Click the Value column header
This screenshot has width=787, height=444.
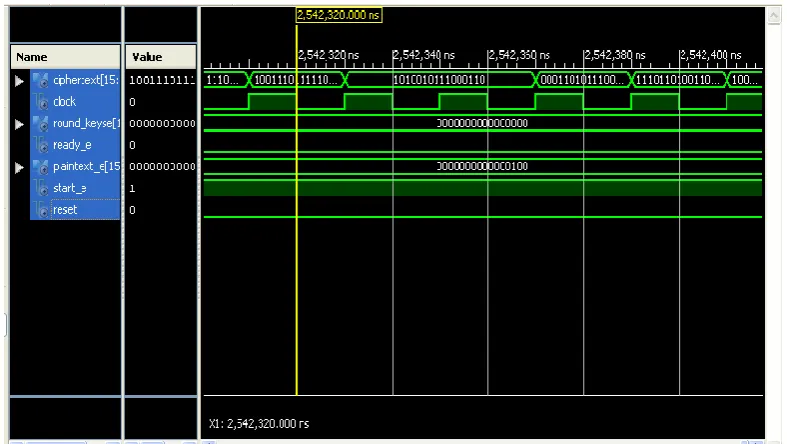click(x=161, y=57)
